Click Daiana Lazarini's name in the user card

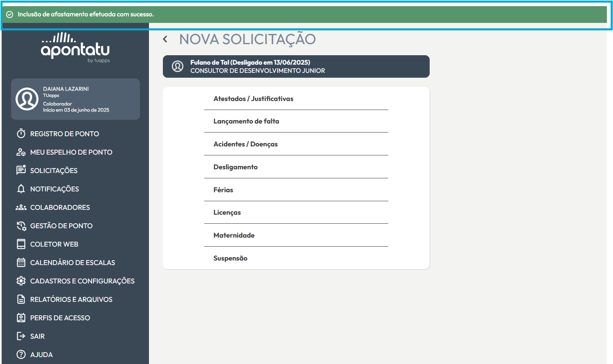point(66,89)
